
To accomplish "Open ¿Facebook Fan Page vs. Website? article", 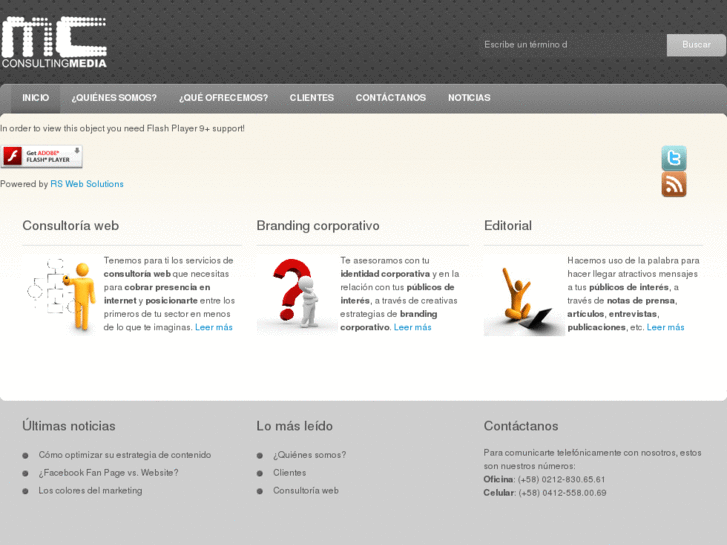I will [108, 473].
